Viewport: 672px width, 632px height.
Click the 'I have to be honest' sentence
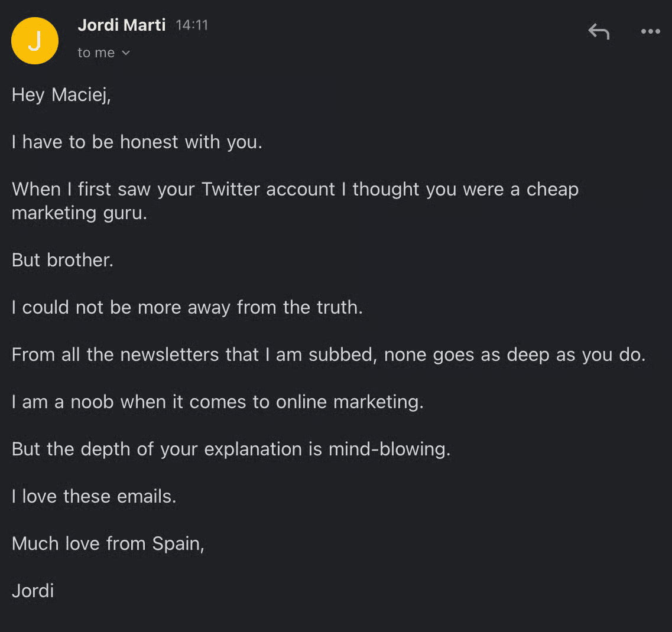pos(137,142)
